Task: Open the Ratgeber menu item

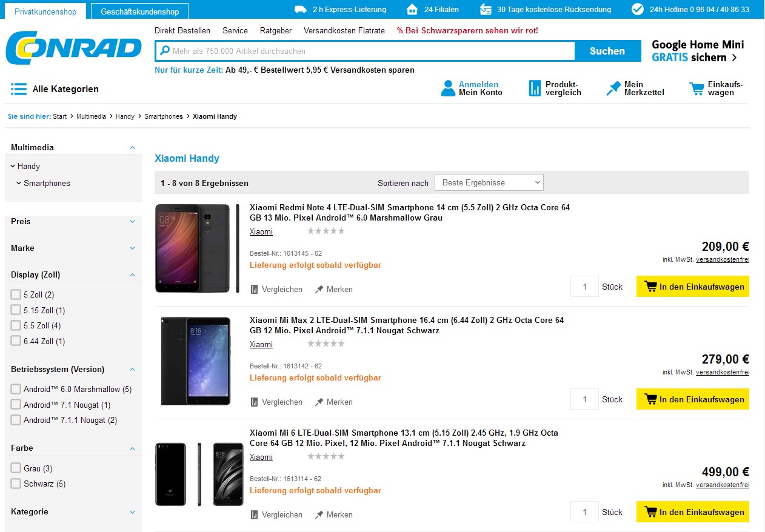Action: tap(276, 30)
